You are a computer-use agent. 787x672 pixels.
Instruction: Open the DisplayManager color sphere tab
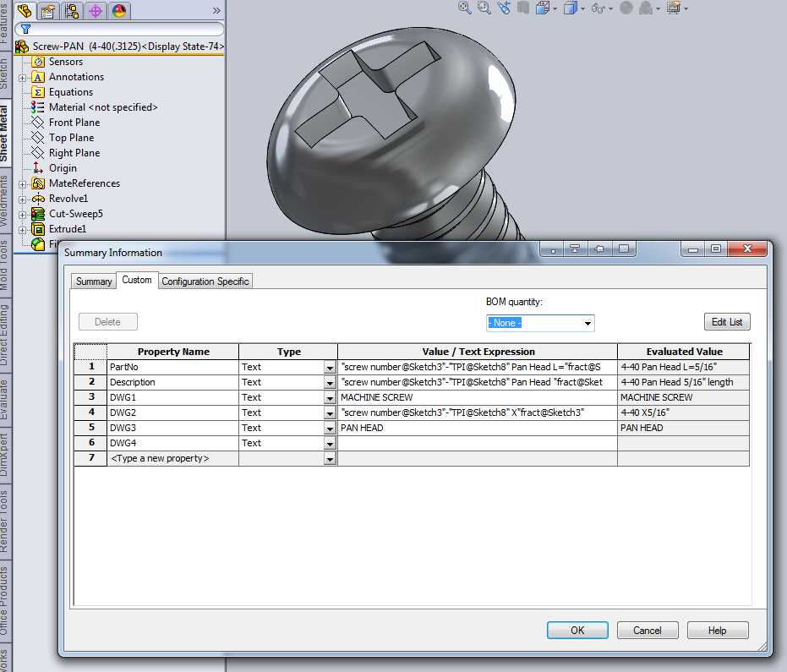pos(119,10)
